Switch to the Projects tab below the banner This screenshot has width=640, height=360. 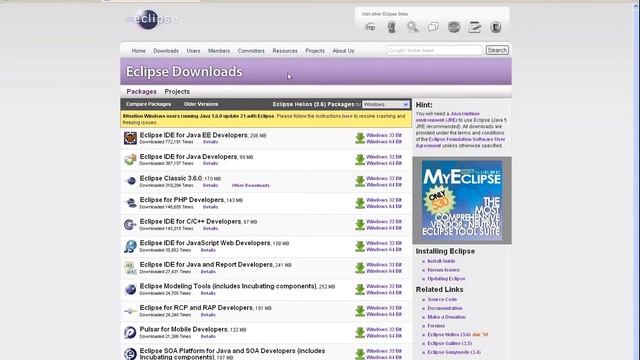(x=177, y=91)
